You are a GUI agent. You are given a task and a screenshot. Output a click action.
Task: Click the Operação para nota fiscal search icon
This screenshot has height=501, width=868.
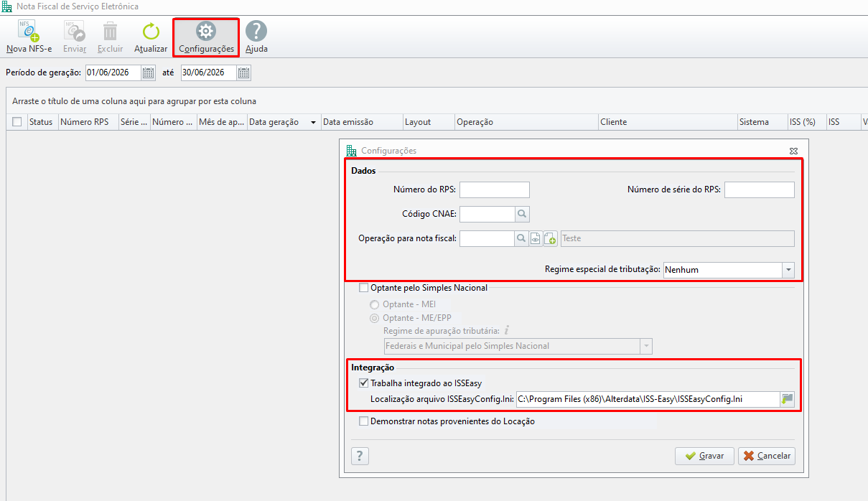(523, 238)
